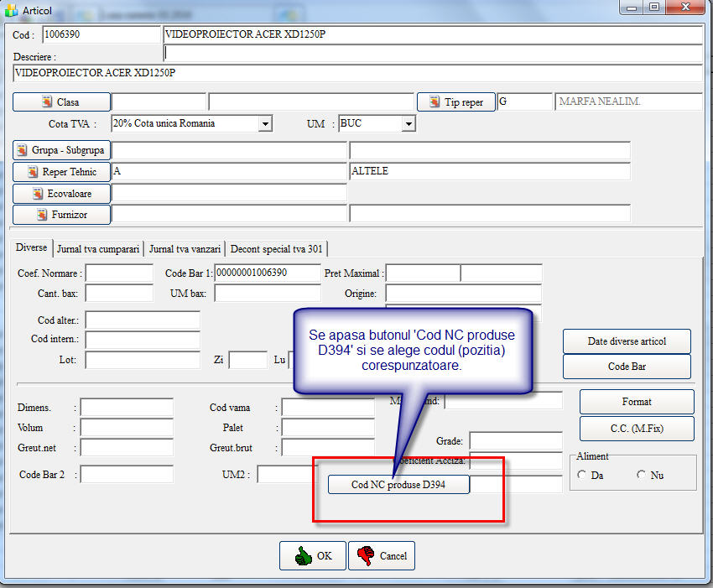Click the Code Bar button
713x588 pixels.
click(x=627, y=367)
